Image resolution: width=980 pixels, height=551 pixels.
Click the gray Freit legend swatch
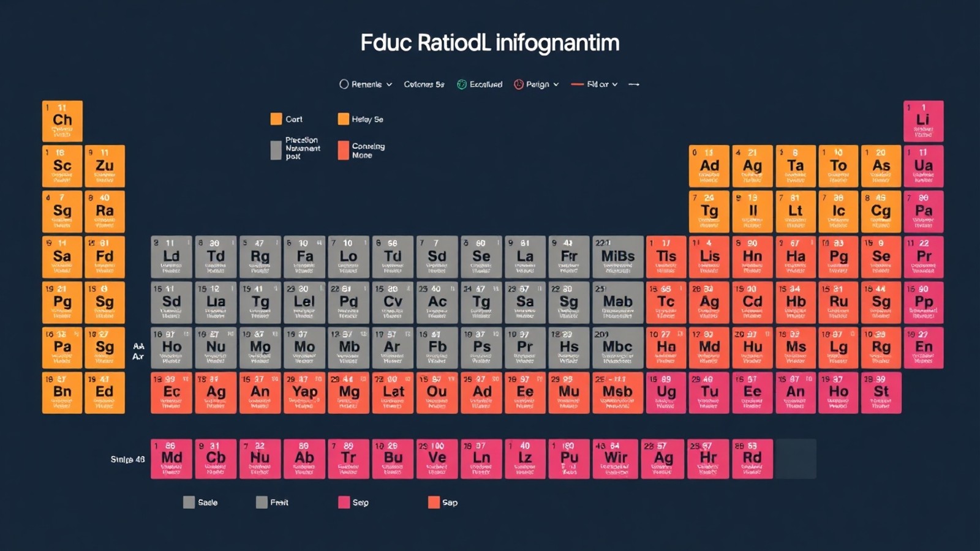point(262,503)
